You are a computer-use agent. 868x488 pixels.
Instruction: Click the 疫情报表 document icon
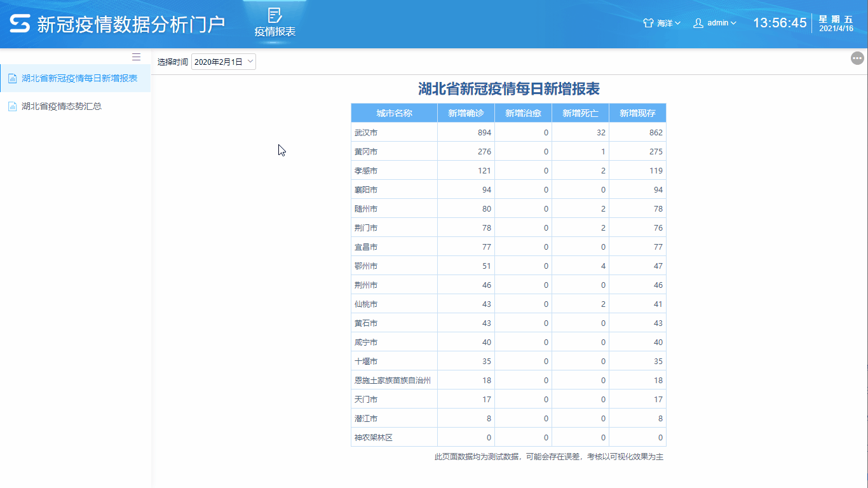tap(274, 15)
